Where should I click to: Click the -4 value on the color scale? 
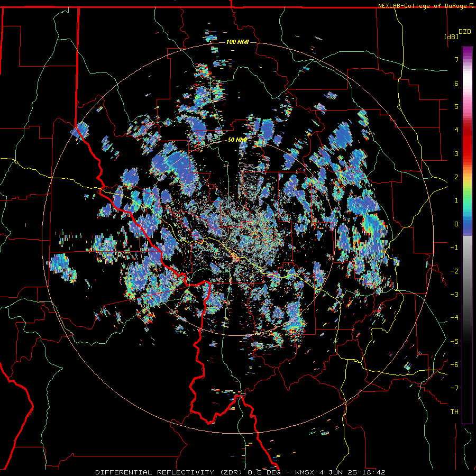tap(454, 318)
